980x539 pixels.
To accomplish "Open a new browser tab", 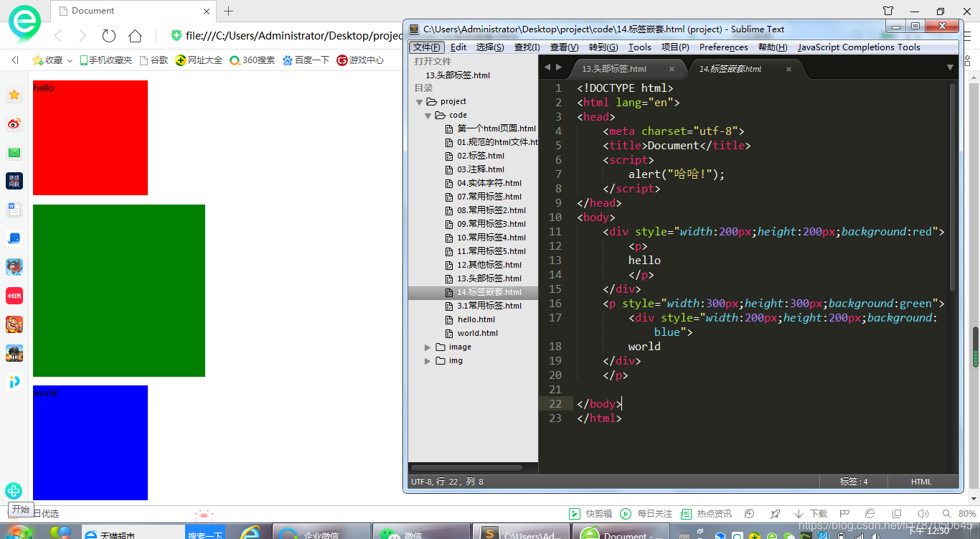I will [228, 11].
